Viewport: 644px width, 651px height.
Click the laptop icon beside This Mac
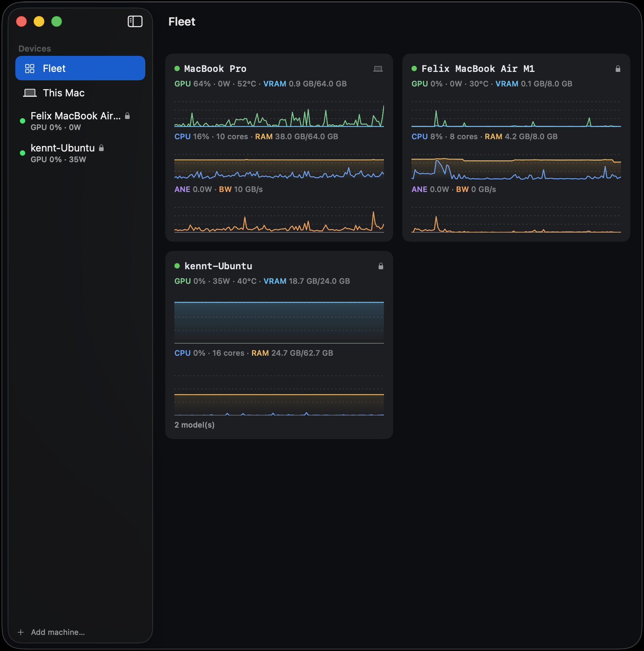[30, 93]
